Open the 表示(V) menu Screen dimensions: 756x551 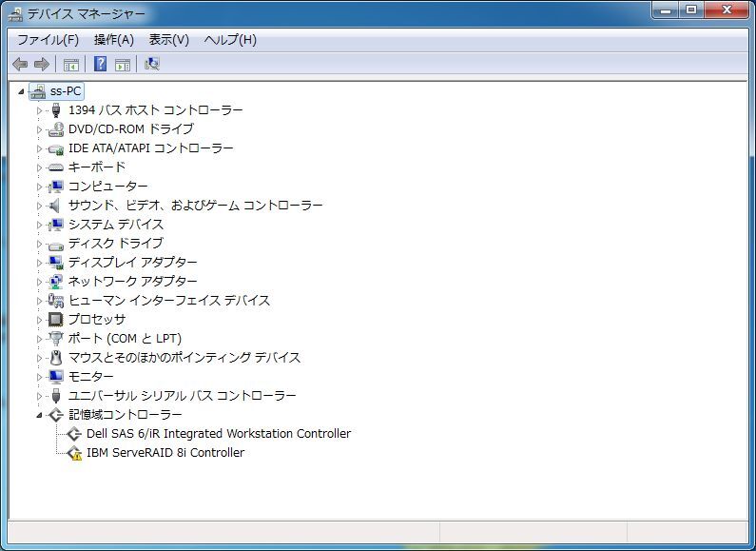168,40
